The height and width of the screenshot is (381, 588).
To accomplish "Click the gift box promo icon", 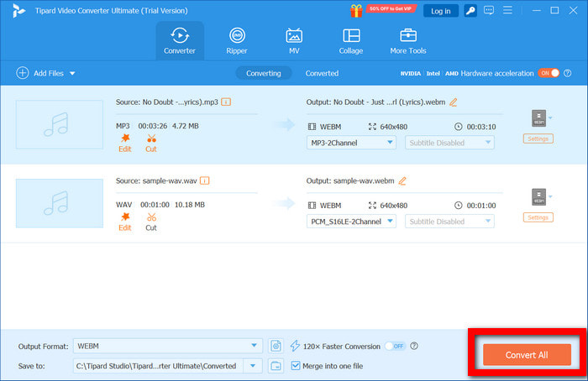I will tap(356, 10).
